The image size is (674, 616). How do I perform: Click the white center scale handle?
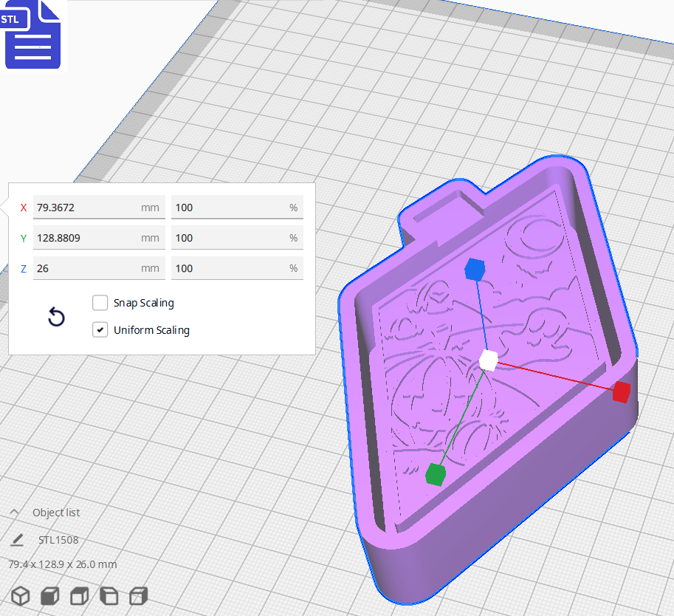coord(488,360)
